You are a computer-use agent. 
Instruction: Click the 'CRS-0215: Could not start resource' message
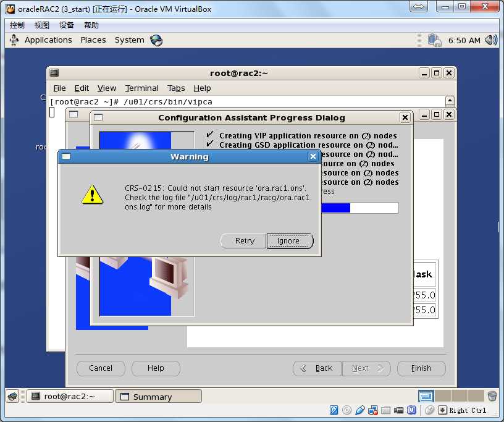pos(218,197)
